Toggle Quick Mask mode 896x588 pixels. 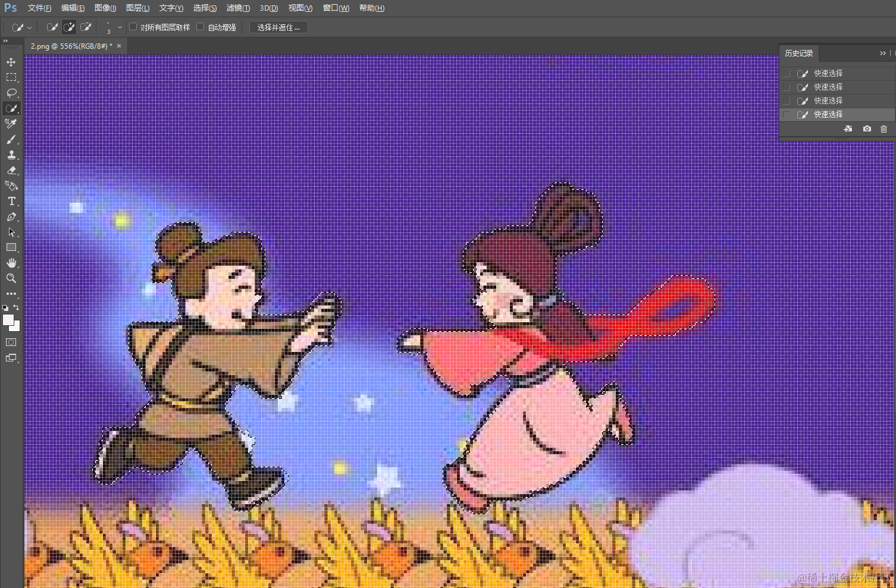[x=11, y=342]
